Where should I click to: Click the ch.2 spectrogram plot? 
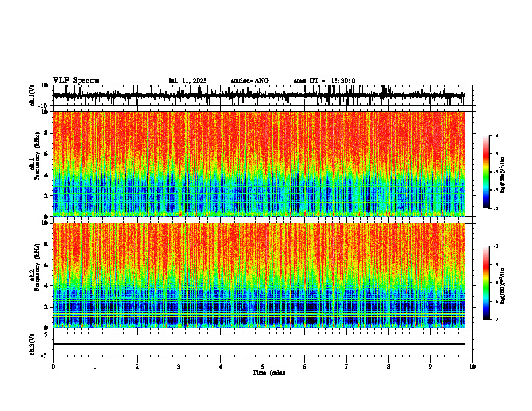pyautogui.click(x=259, y=275)
